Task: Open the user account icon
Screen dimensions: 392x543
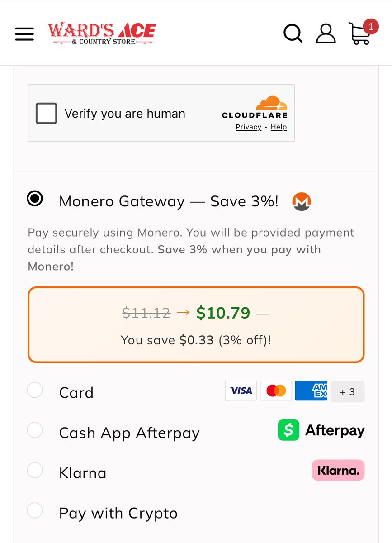Action: click(x=326, y=33)
